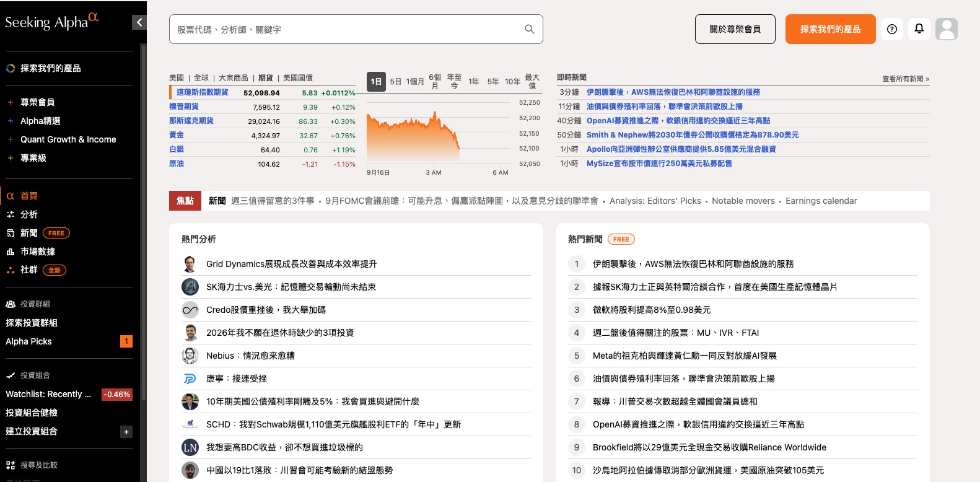Viewport: 980px width, 482px height.
Task: Click the blue logo of the 康寧 article
Action: pos(190,379)
